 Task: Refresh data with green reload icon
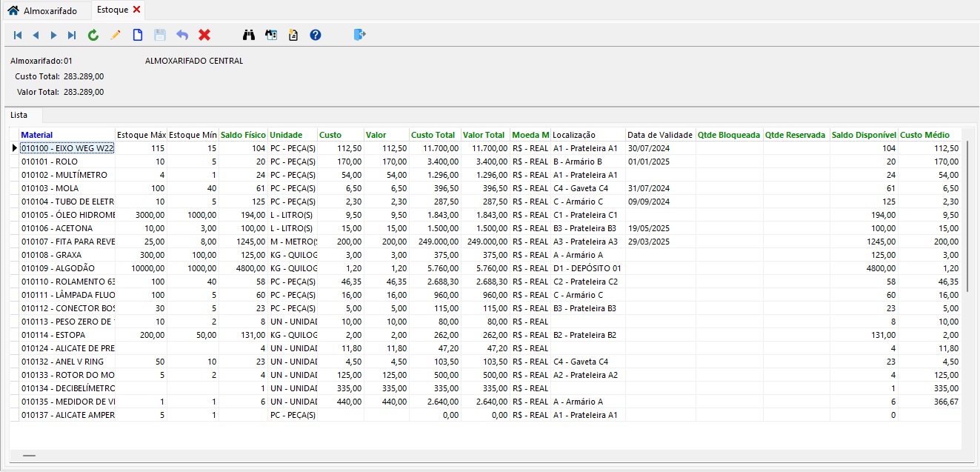click(93, 35)
